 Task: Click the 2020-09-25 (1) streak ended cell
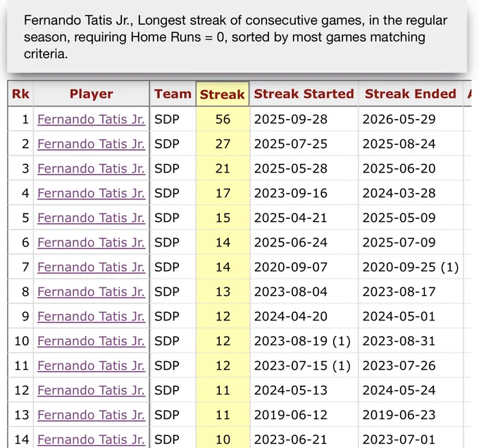click(411, 267)
